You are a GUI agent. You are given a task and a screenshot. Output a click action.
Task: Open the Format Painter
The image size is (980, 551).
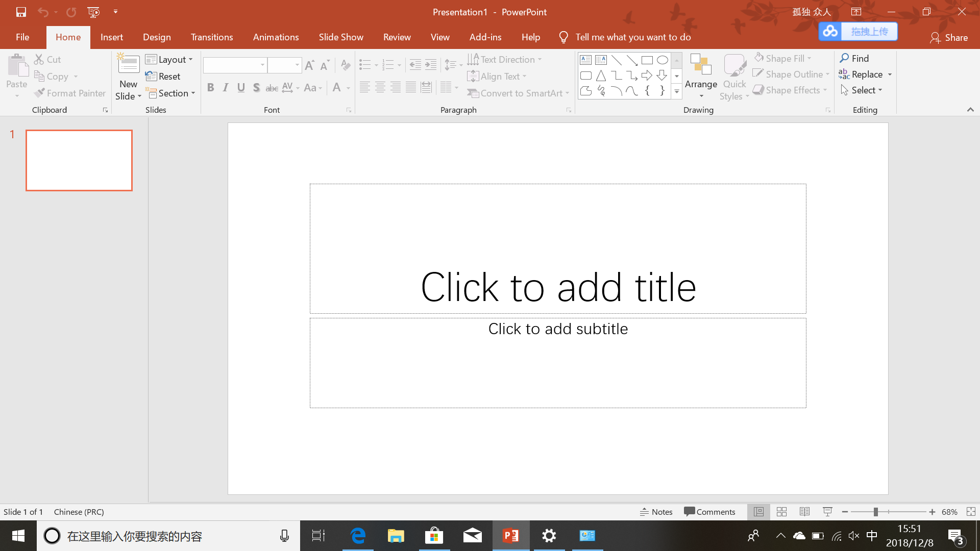click(x=70, y=93)
